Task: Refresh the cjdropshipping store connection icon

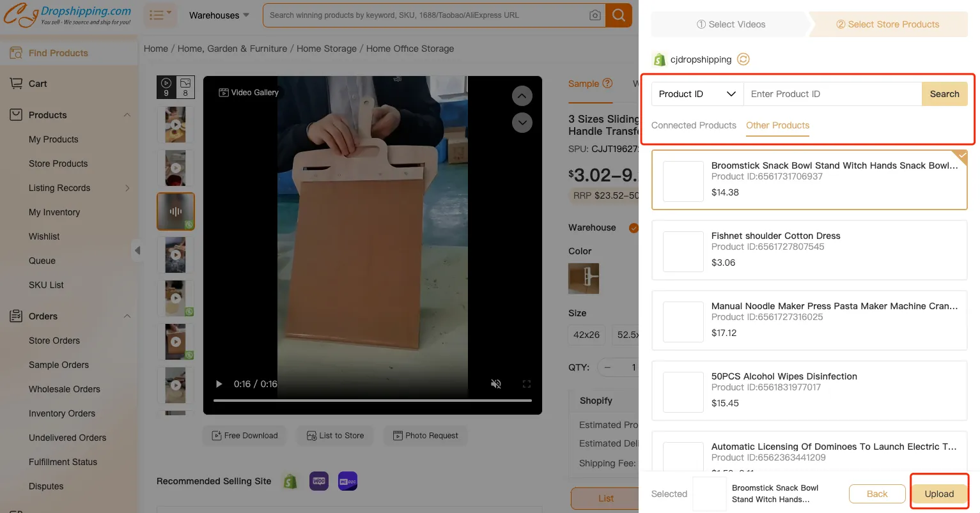Action: click(743, 59)
